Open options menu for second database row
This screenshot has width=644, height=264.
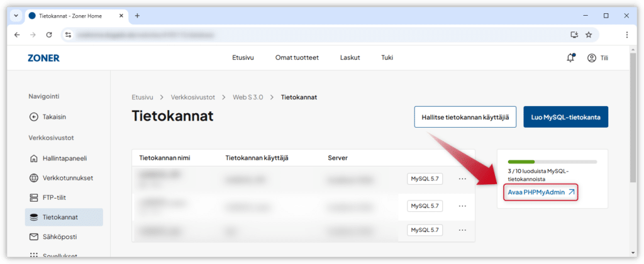463,206
